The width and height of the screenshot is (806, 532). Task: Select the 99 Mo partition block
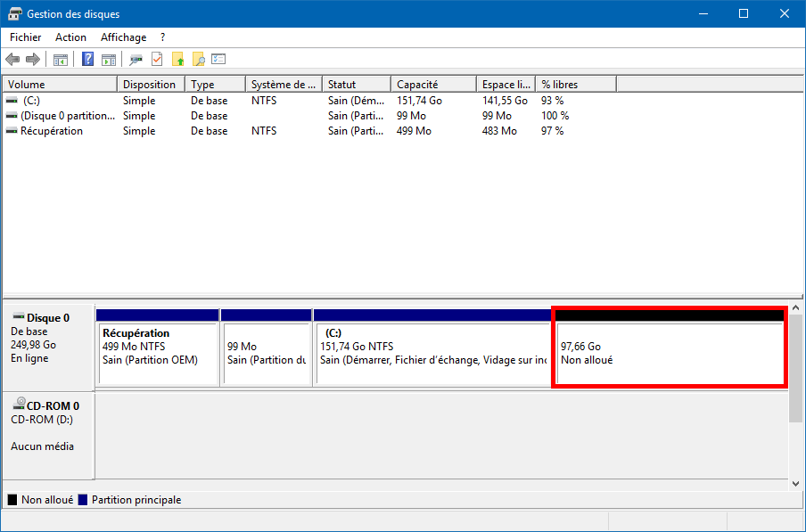point(267,348)
